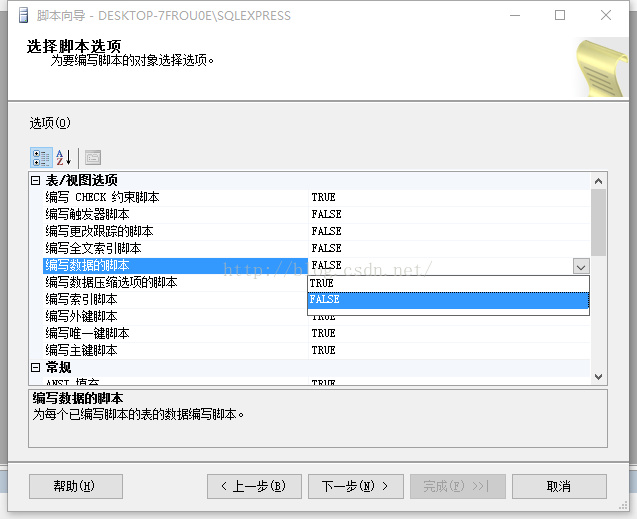
Task: Close the Script Wizard window
Action: [606, 15]
